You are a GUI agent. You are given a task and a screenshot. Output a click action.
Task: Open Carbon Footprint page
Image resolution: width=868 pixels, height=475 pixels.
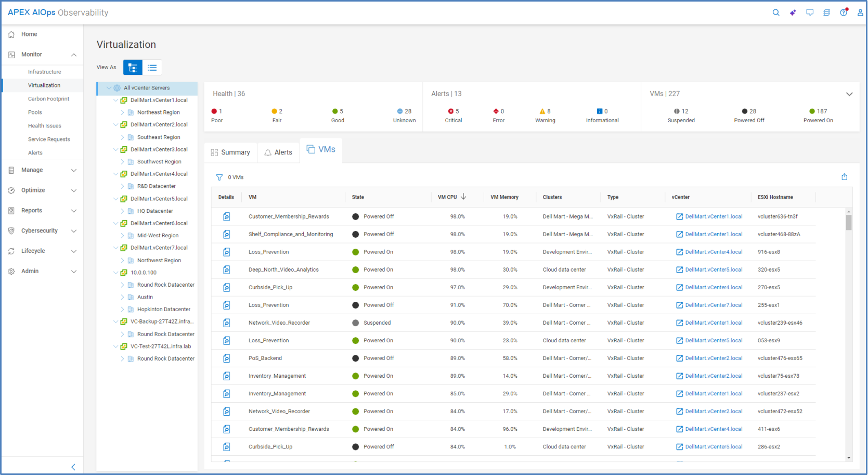pyautogui.click(x=48, y=99)
